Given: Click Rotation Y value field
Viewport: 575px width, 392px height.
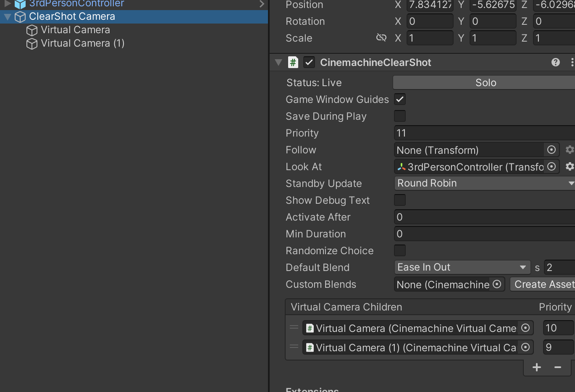Looking at the screenshot, I should click(x=493, y=21).
